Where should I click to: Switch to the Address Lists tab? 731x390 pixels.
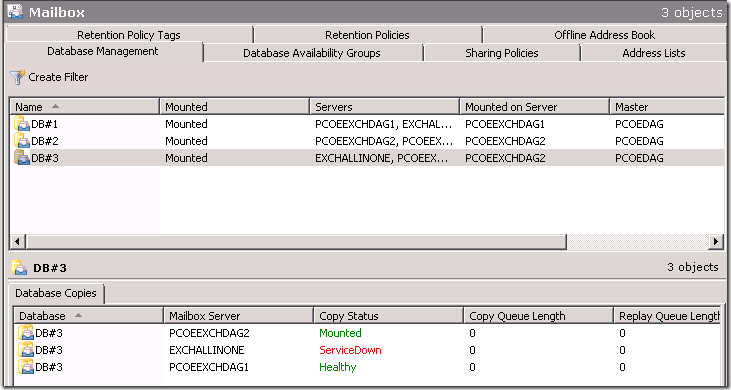click(x=654, y=53)
